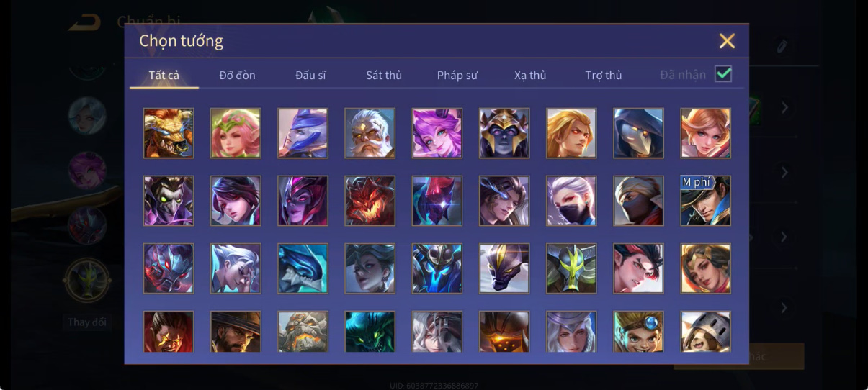Image resolution: width=868 pixels, height=390 pixels.
Task: Show the Sát thủ heroes tab
Action: pyautogui.click(x=384, y=75)
